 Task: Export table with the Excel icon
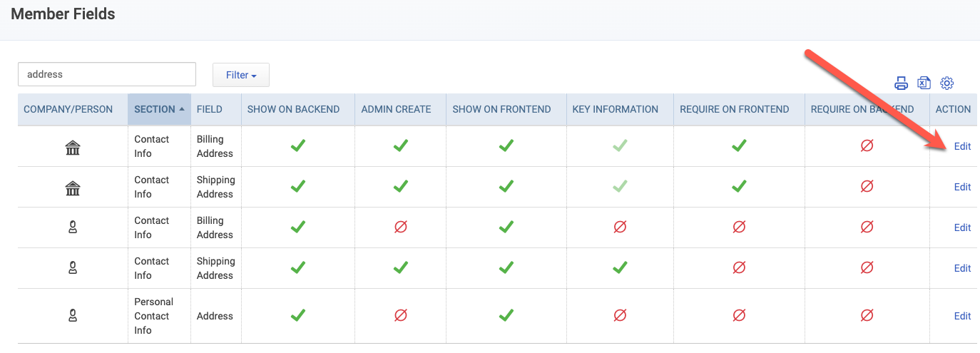[924, 83]
